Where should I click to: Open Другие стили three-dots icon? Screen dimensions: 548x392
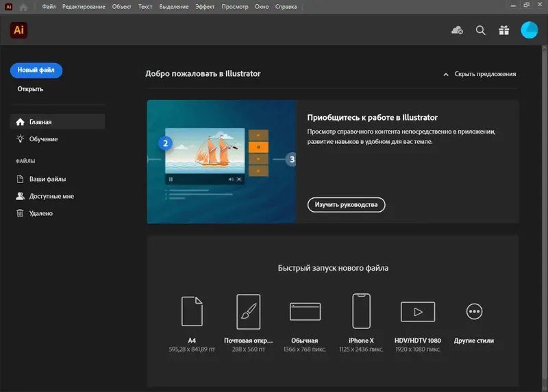(x=474, y=311)
